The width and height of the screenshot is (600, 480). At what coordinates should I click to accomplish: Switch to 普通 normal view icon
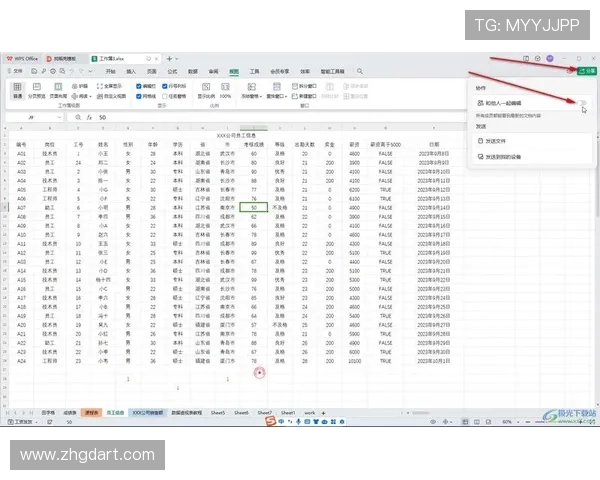click(x=18, y=91)
